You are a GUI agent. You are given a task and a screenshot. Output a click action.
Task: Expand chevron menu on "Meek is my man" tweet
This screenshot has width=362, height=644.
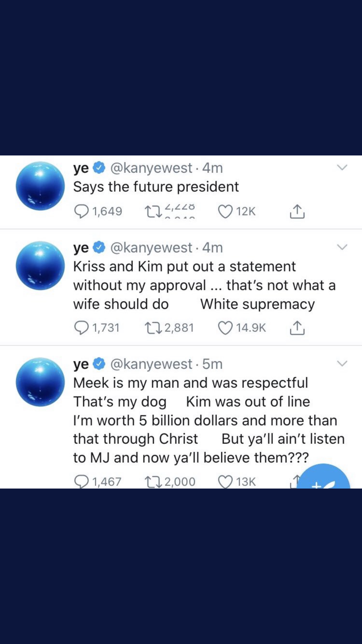coord(342,363)
